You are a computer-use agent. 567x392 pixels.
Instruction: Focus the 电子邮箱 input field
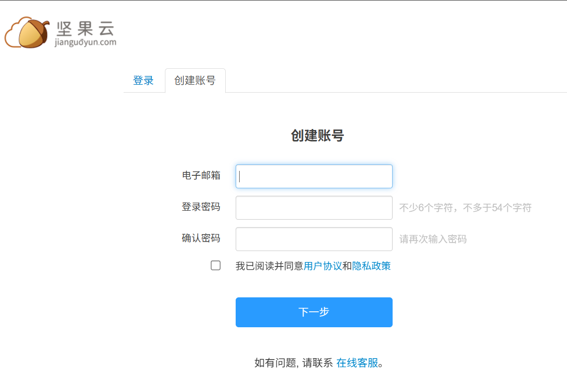[314, 176]
